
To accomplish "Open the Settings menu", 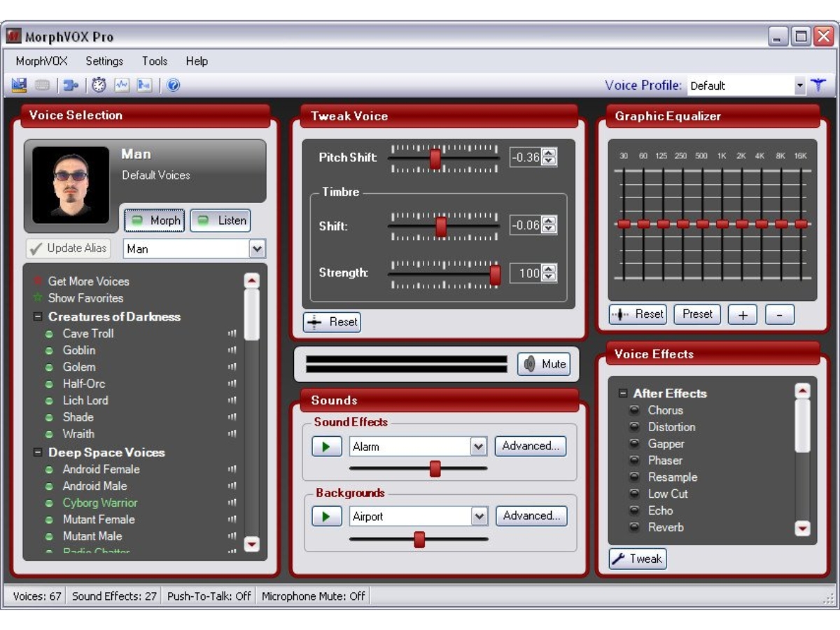I will [104, 61].
